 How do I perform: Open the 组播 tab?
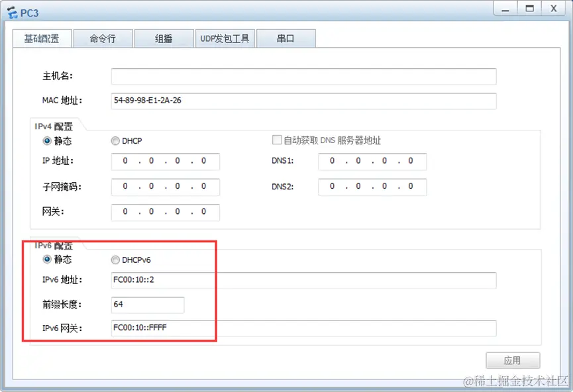point(164,38)
